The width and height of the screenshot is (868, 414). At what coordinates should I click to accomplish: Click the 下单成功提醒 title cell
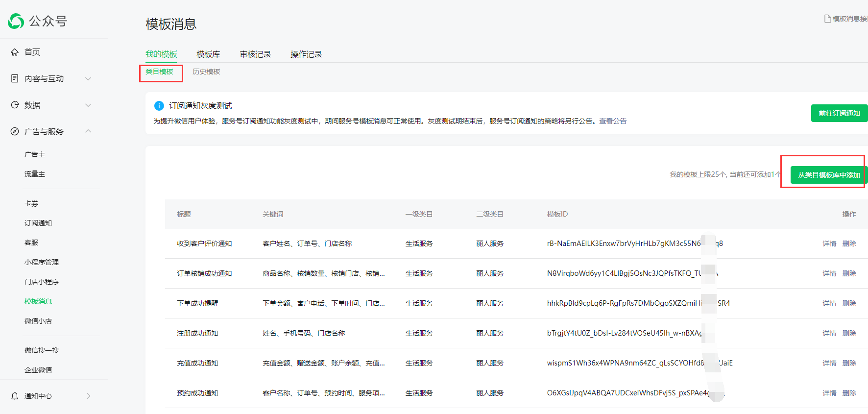[197, 303]
